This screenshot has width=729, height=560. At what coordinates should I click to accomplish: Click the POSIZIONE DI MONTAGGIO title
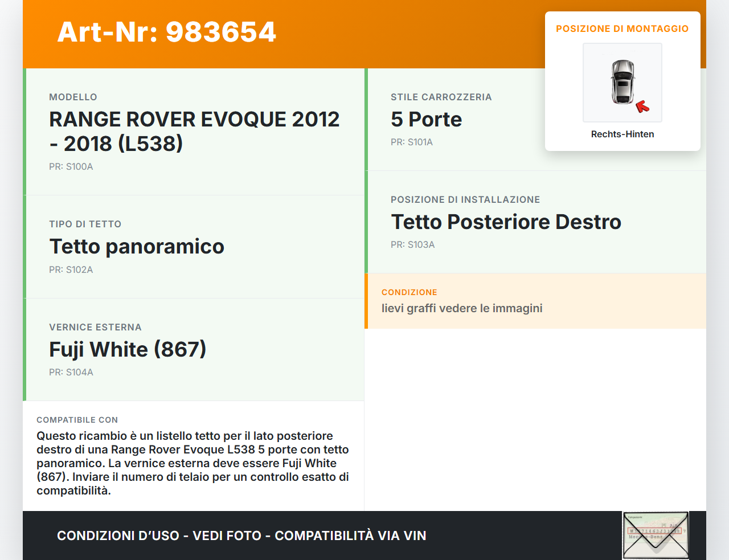(622, 28)
